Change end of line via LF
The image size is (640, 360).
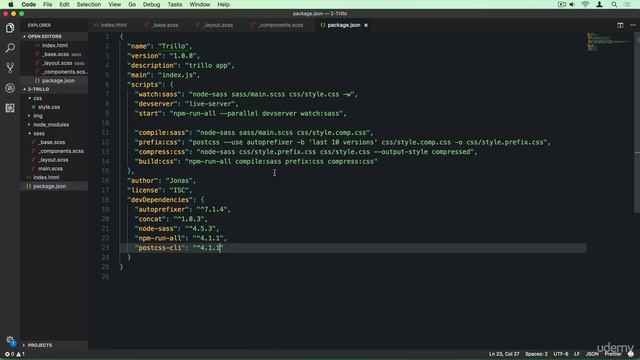click(x=577, y=354)
